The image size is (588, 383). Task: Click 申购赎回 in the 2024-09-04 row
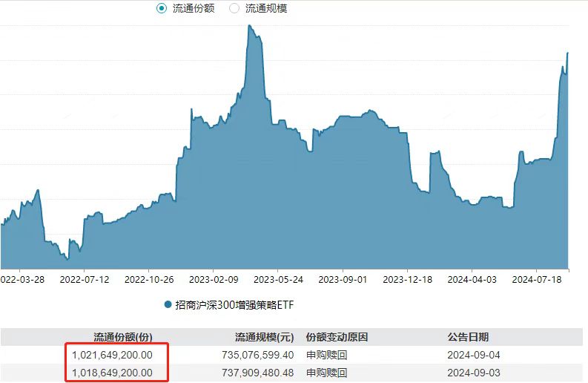(x=326, y=356)
